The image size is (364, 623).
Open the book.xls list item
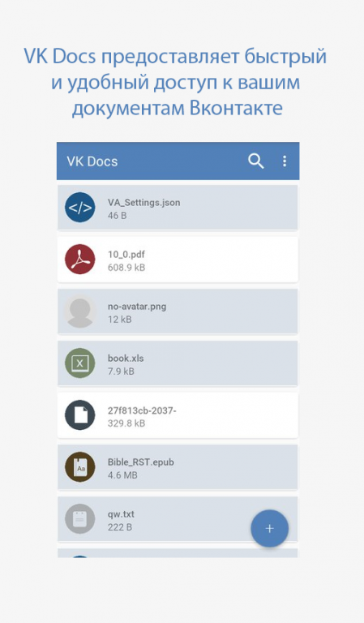coord(178,363)
